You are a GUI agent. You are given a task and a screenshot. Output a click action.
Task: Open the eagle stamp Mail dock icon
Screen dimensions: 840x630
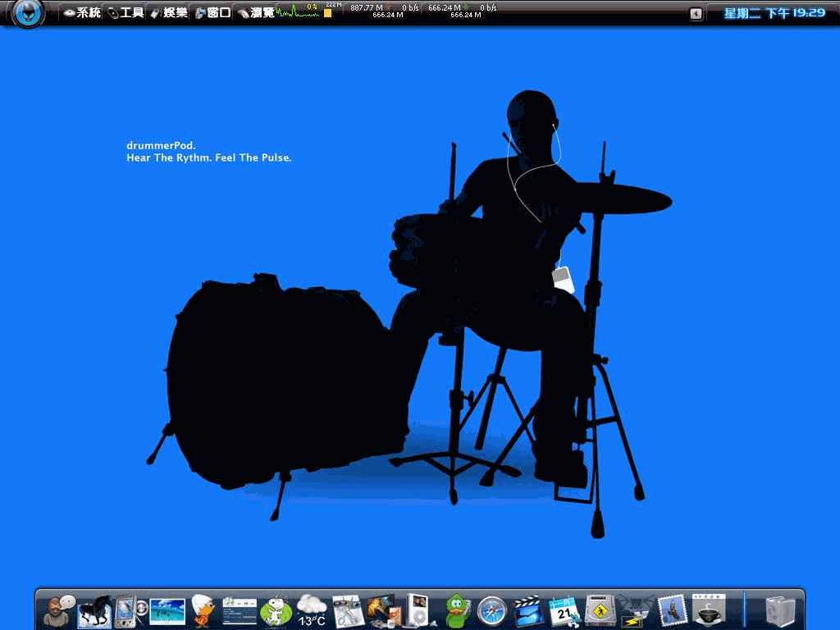point(672,610)
